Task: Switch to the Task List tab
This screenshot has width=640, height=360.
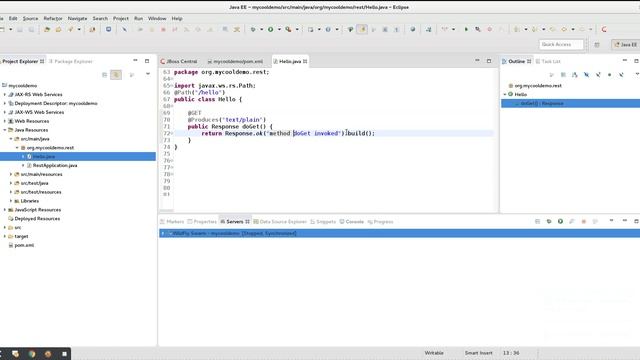Action: [x=548, y=61]
